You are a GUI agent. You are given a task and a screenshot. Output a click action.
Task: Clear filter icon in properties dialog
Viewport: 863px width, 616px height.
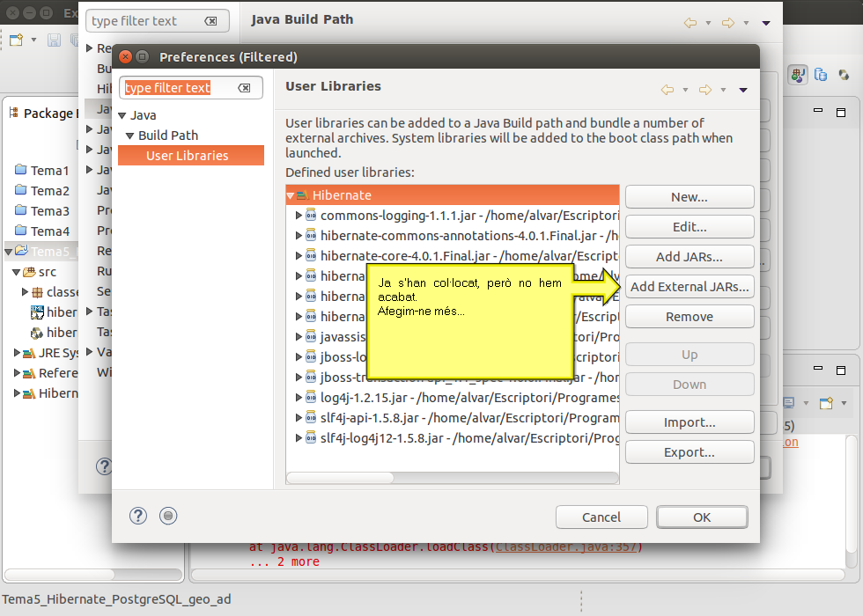pyautogui.click(x=210, y=21)
